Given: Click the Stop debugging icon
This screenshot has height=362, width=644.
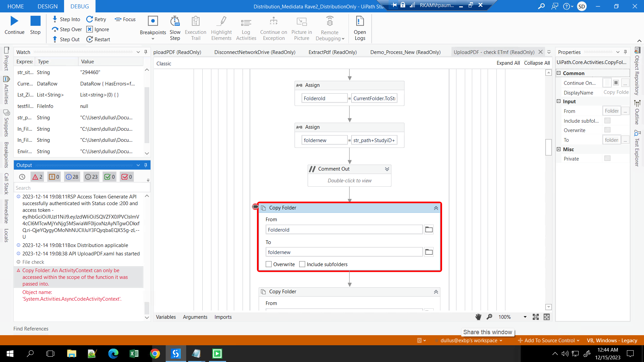Looking at the screenshot, I should [35, 21].
